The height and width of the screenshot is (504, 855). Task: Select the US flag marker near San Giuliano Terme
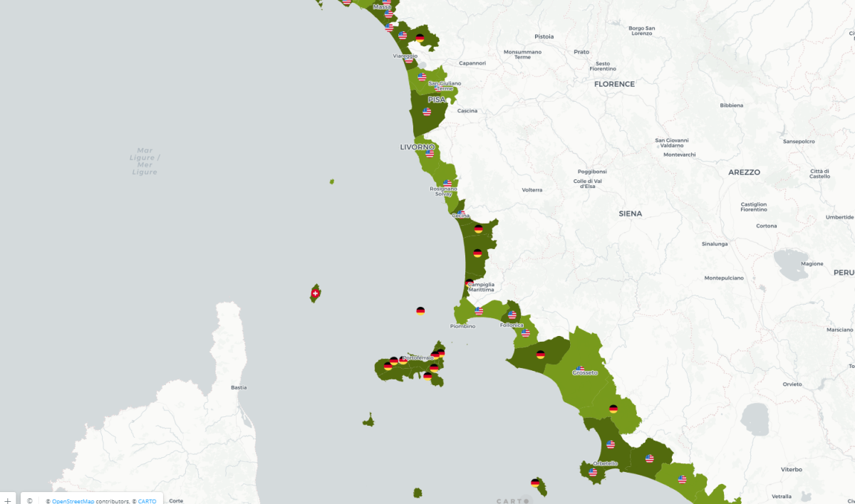click(x=423, y=78)
